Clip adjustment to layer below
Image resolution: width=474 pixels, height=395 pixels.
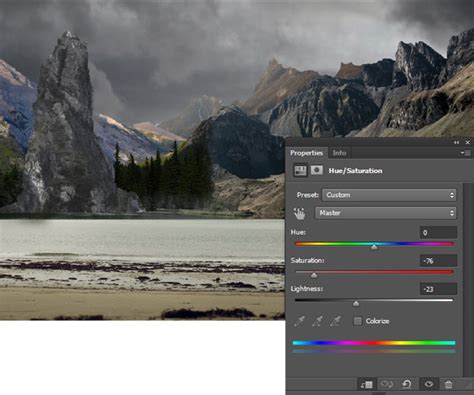(366, 384)
